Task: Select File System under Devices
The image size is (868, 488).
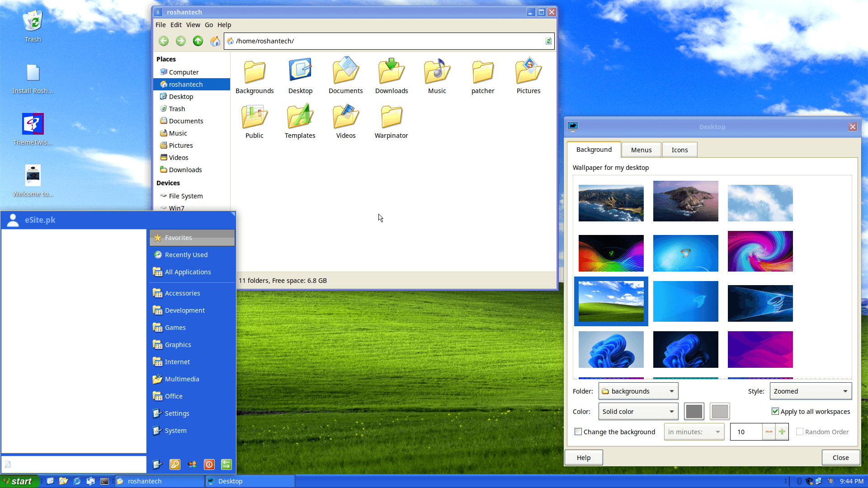Action: pyautogui.click(x=192, y=196)
